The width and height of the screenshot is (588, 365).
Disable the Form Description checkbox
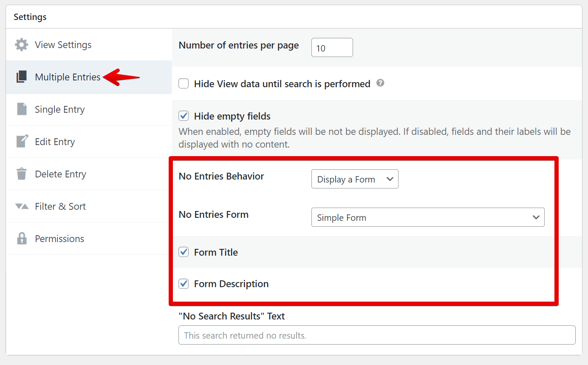pyautogui.click(x=184, y=284)
